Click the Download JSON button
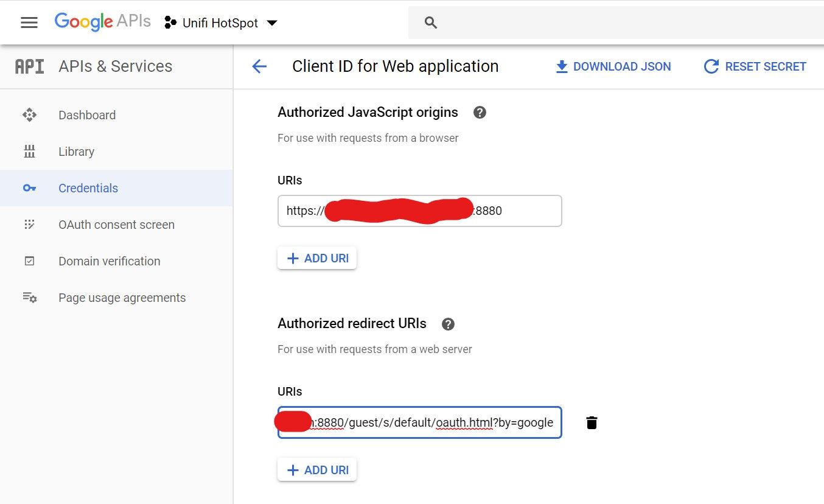Screen dimensions: 824x504 pyautogui.click(x=613, y=66)
